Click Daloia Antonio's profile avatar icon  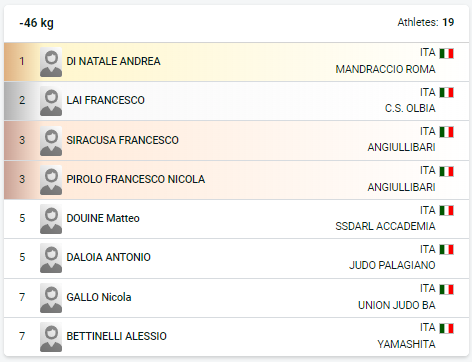[51, 258]
